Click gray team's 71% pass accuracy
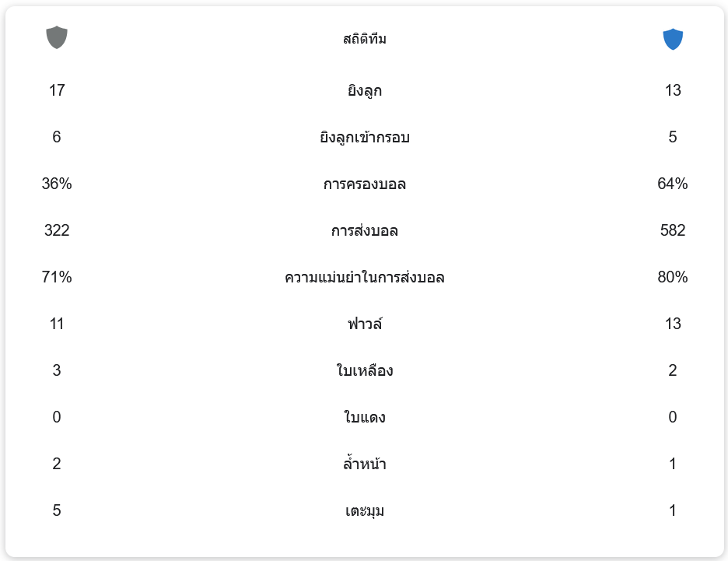 pyautogui.click(x=57, y=277)
